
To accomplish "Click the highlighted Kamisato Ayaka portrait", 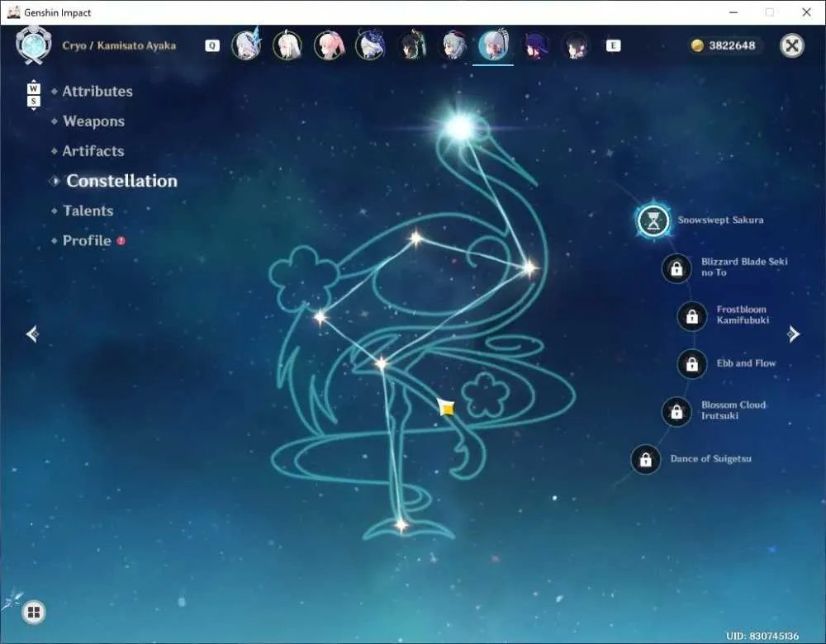I will point(493,45).
